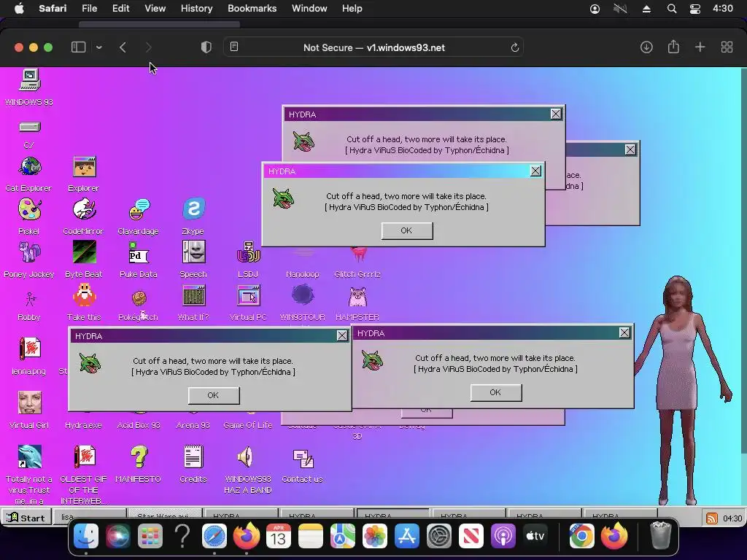
Task: Open the Pokéglitch icon
Action: pyautogui.click(x=139, y=298)
